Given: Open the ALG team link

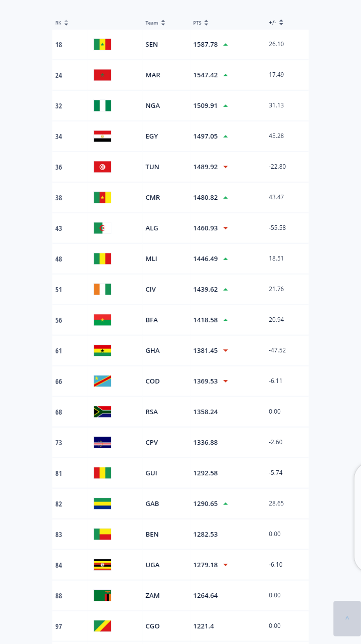Looking at the screenshot, I should click(152, 228).
